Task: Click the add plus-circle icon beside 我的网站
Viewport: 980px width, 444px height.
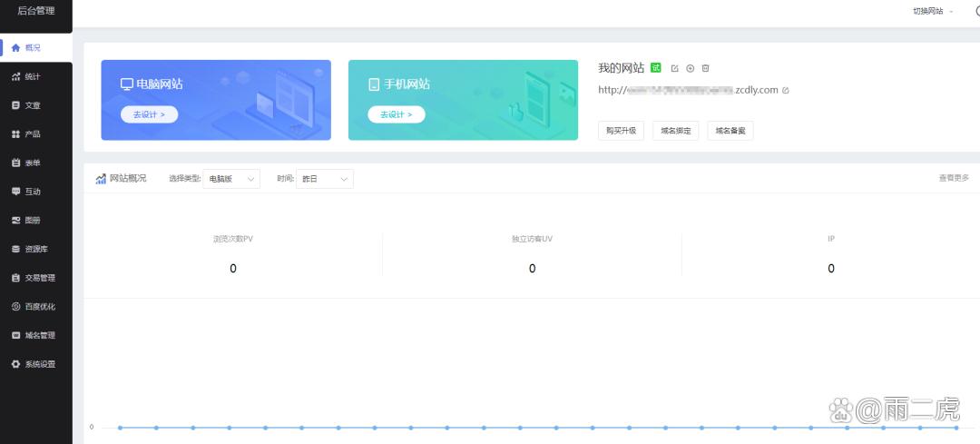Action: 690,68
